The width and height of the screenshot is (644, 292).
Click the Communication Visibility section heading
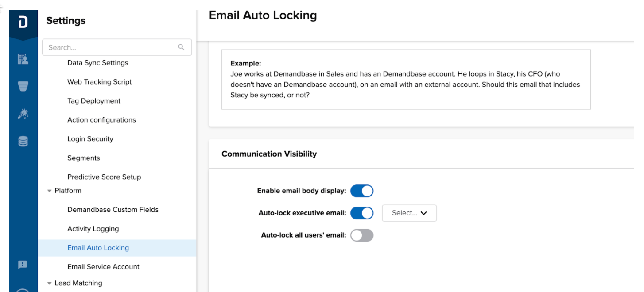tap(269, 154)
